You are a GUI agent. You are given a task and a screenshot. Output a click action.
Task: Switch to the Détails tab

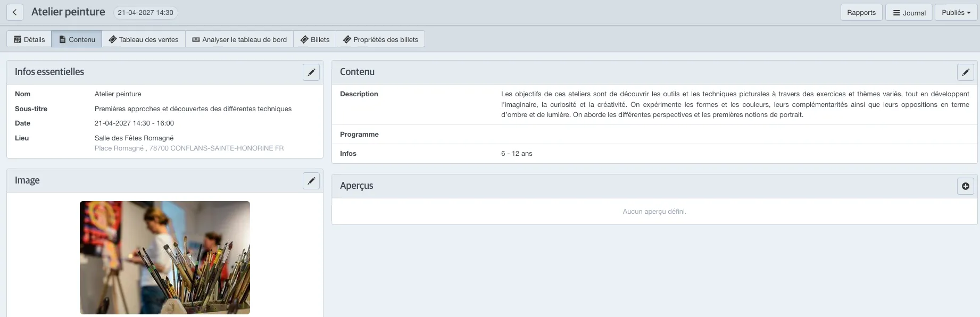[x=29, y=39]
